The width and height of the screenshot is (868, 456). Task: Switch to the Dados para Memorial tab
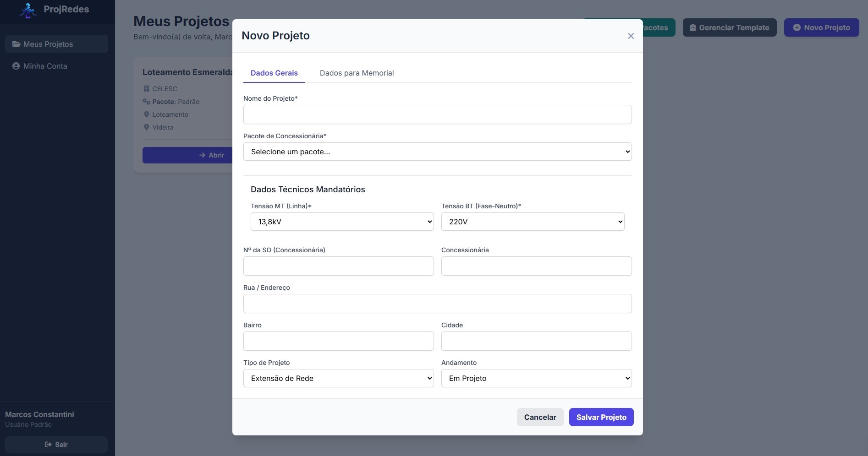click(x=357, y=73)
